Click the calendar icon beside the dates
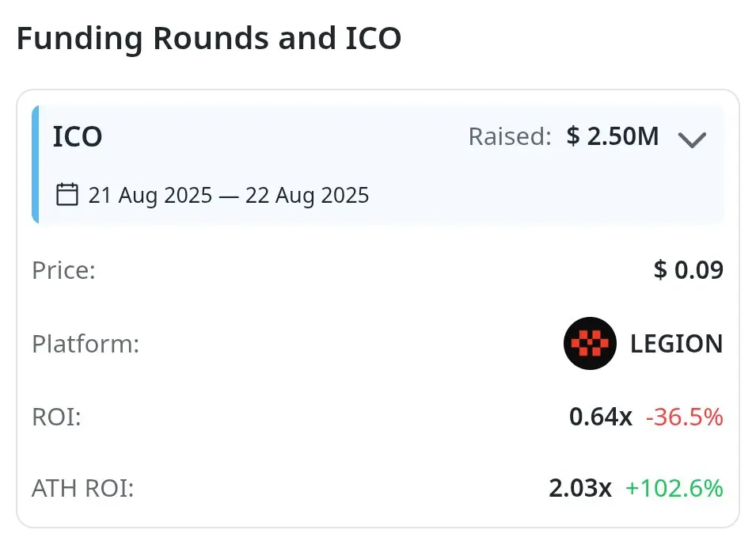Image resolution: width=756 pixels, height=549 pixels. (67, 194)
